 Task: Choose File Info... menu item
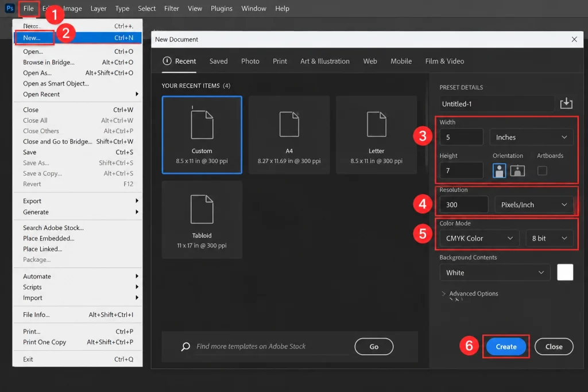[78, 315]
